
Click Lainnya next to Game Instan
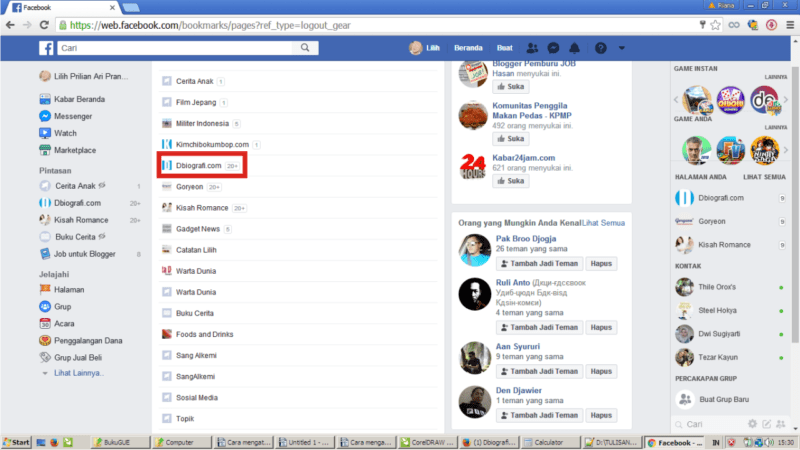[x=776, y=77]
